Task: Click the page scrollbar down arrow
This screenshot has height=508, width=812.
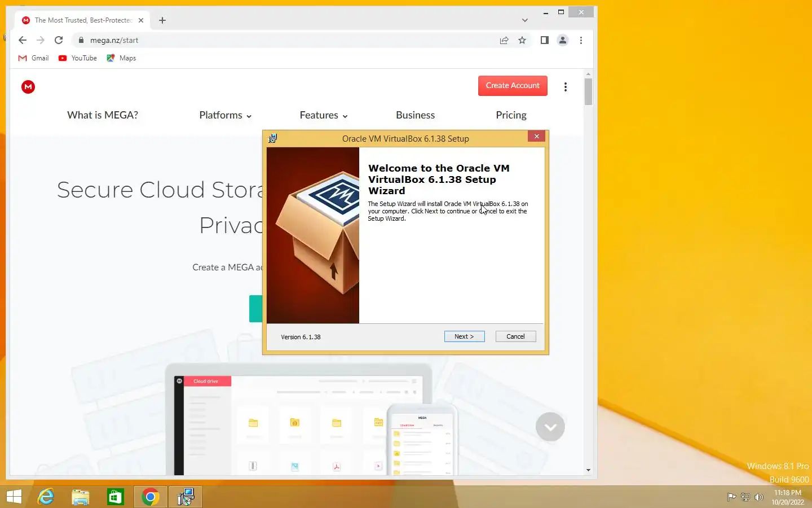Action: coord(588,470)
